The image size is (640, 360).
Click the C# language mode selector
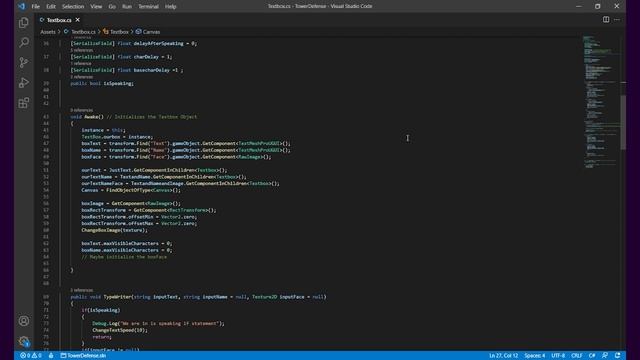tap(592, 356)
